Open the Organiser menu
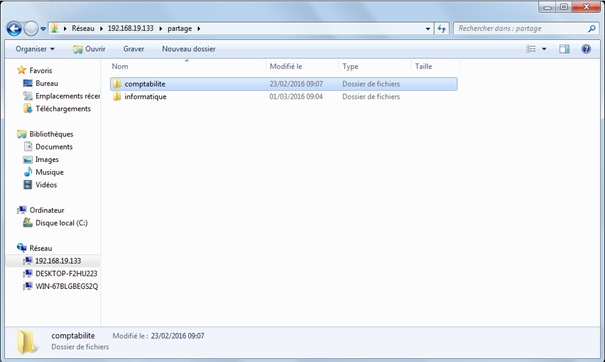The width and height of the screenshot is (605, 362). pyautogui.click(x=35, y=49)
